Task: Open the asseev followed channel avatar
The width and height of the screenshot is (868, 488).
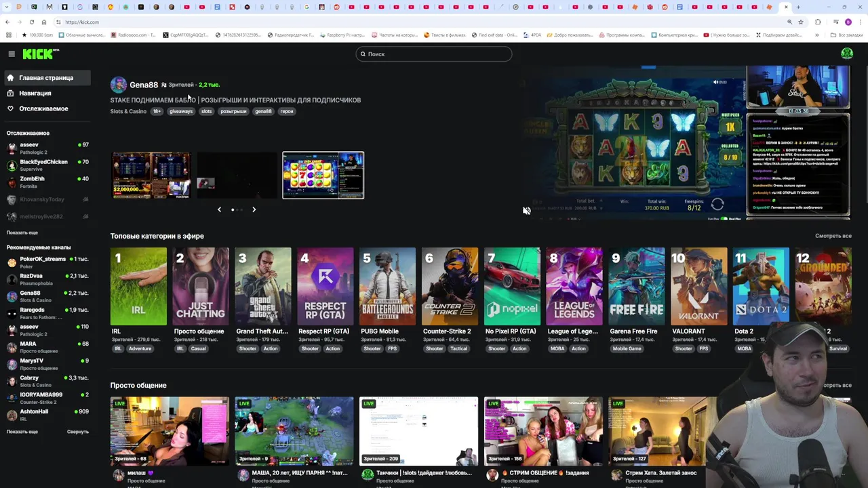Action: coord(12,148)
